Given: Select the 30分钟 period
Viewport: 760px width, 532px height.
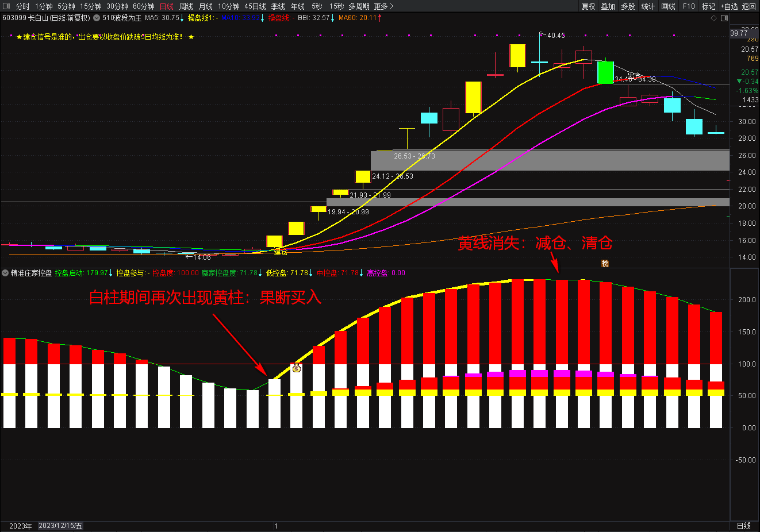Looking at the screenshot, I should (x=117, y=6).
